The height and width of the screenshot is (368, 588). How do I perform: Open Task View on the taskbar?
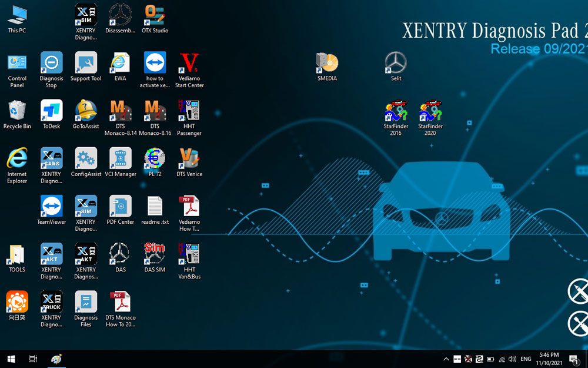tap(33, 359)
